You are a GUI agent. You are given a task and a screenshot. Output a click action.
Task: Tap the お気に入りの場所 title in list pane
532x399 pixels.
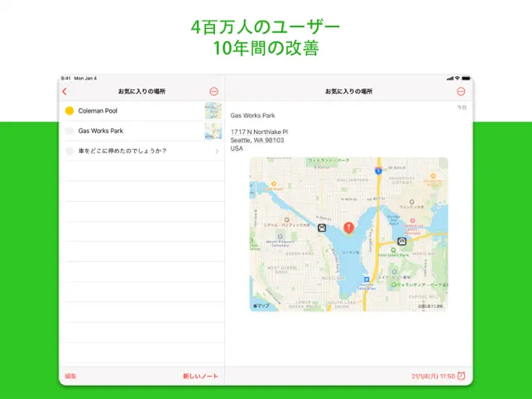tap(141, 91)
